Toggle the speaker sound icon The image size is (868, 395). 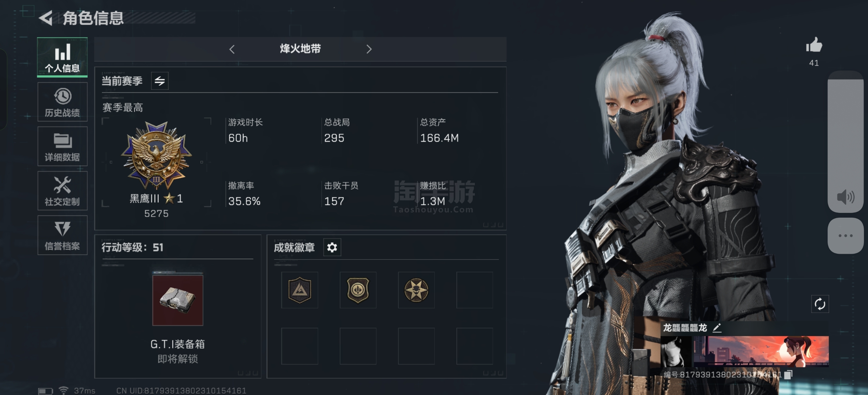pos(845,197)
